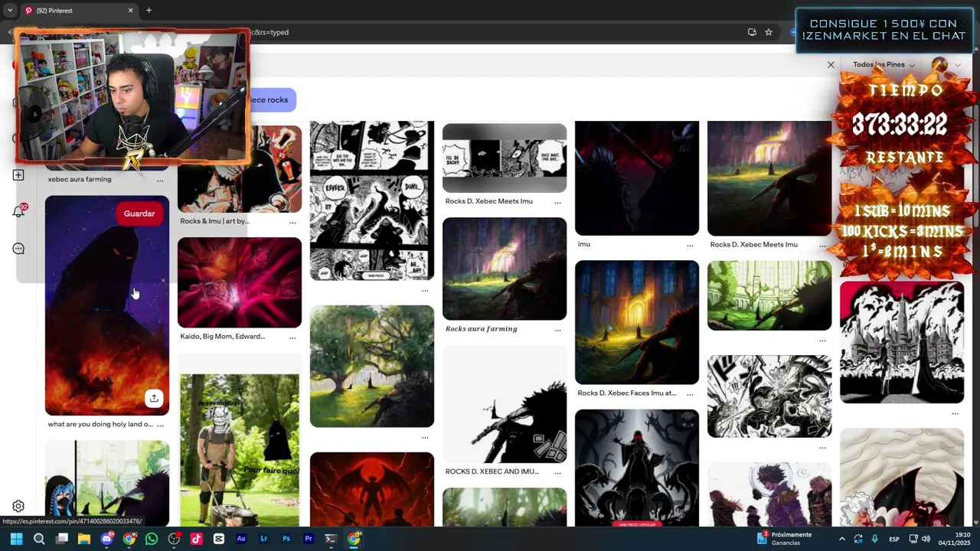980x551 pixels.
Task: Open a new browser tab with plus button
Action: tap(149, 11)
